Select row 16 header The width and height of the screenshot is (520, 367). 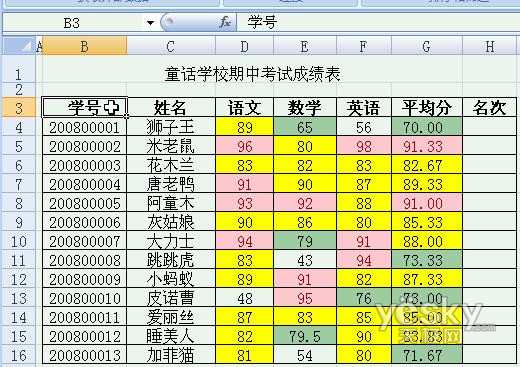(x=19, y=355)
